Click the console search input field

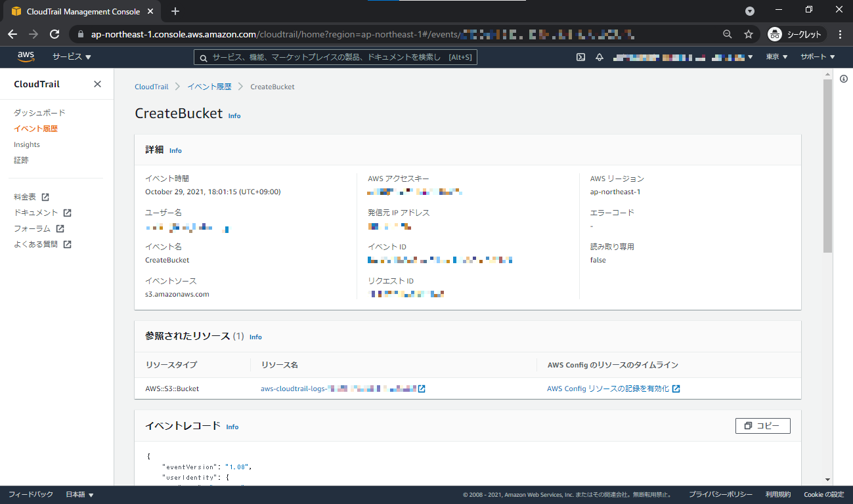click(x=336, y=58)
